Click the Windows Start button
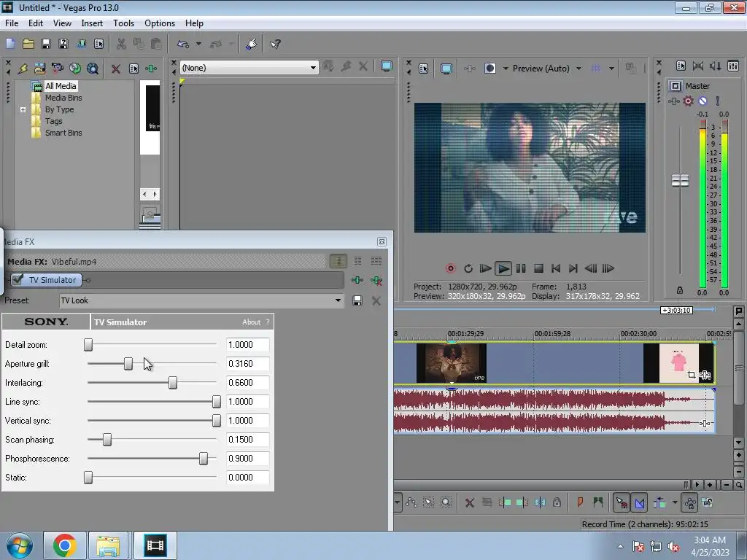The image size is (747, 560). pos(19,545)
